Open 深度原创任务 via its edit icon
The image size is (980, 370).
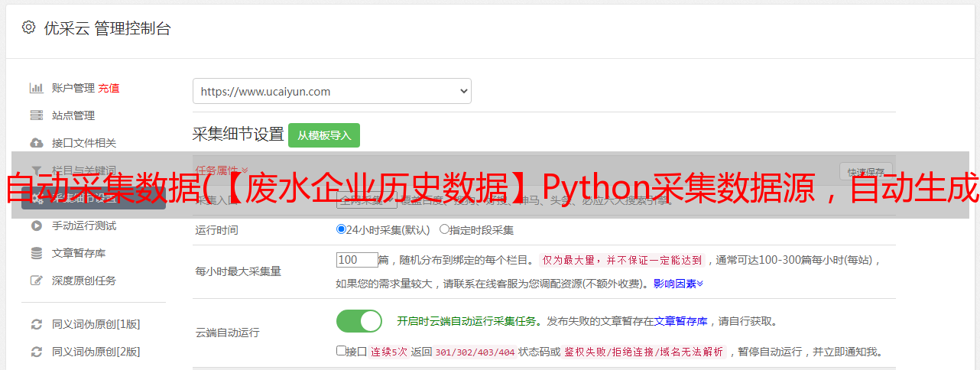[36, 281]
